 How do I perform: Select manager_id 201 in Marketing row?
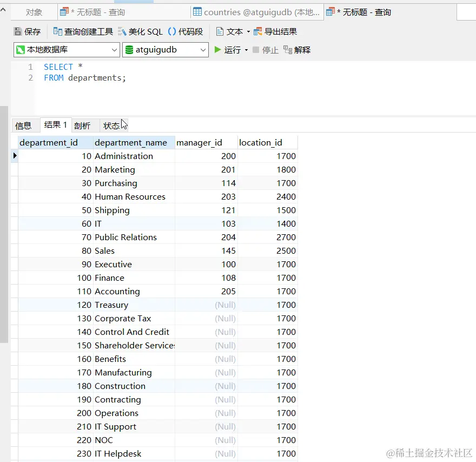point(206,170)
